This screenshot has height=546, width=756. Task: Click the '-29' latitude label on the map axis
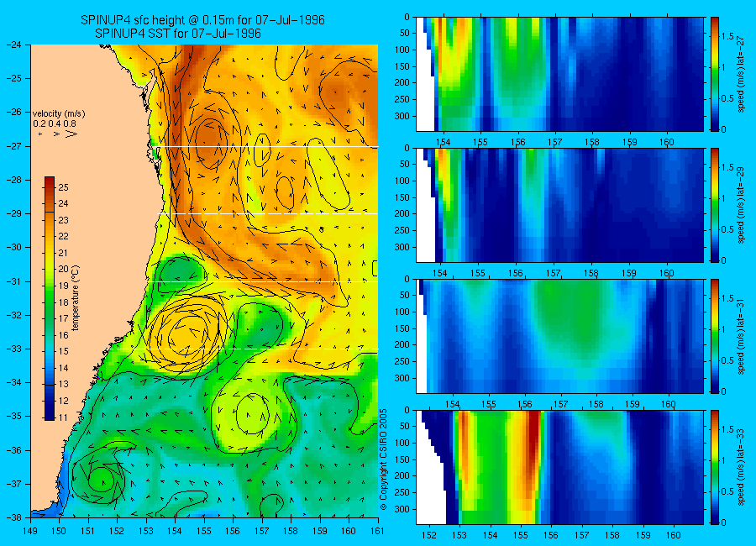point(14,213)
